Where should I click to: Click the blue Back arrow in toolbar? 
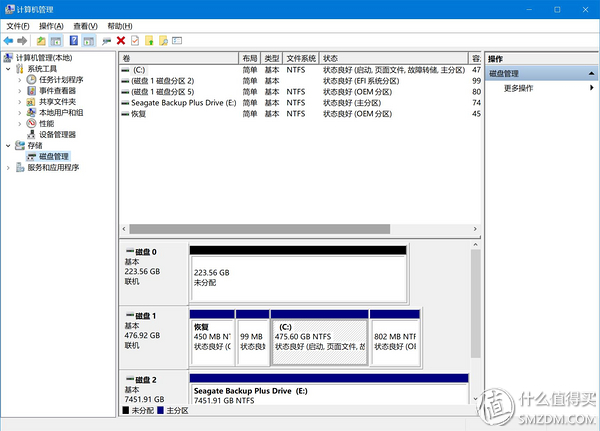pos(8,41)
